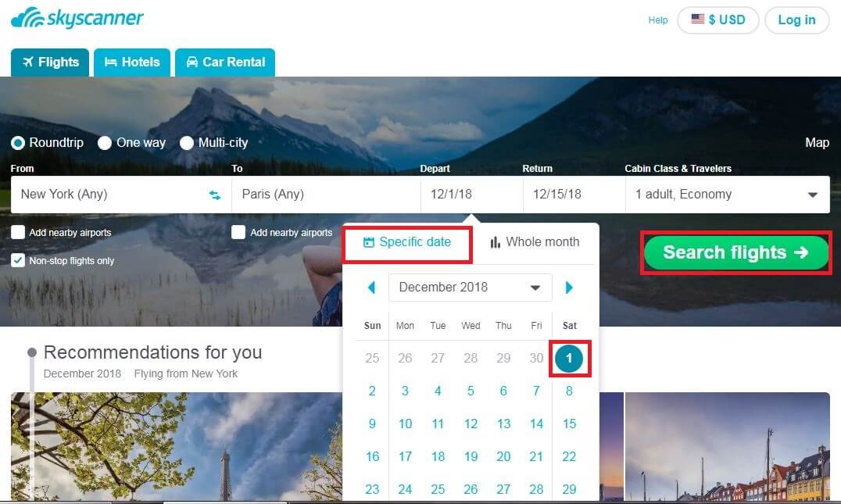Open the December 2018 month dropdown
841x504 pixels.
pos(470,288)
